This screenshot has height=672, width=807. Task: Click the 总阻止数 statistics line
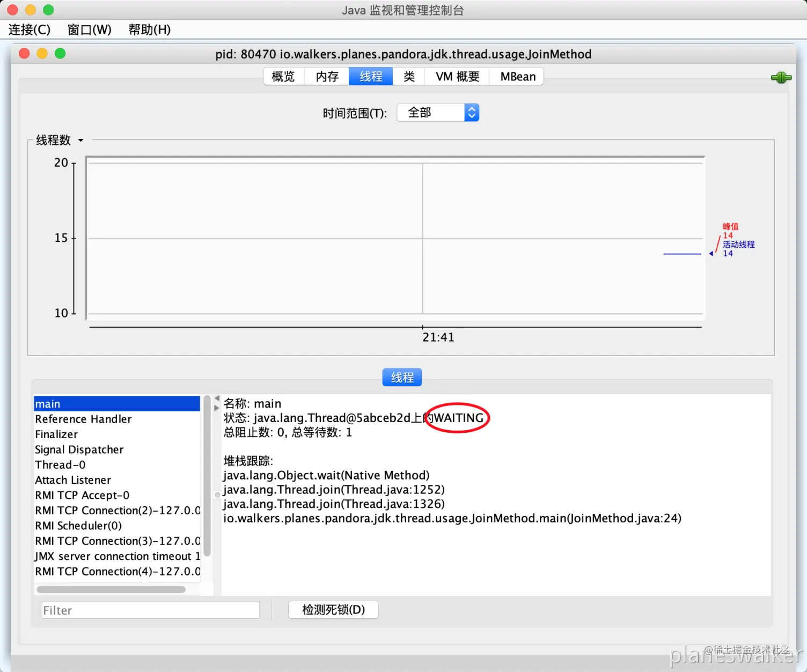pyautogui.click(x=288, y=432)
